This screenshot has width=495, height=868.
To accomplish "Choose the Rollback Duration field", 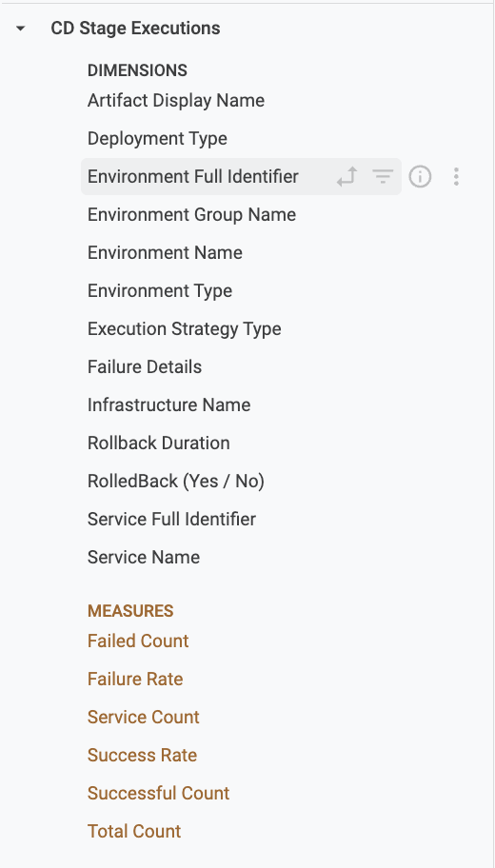I will click(x=158, y=444).
